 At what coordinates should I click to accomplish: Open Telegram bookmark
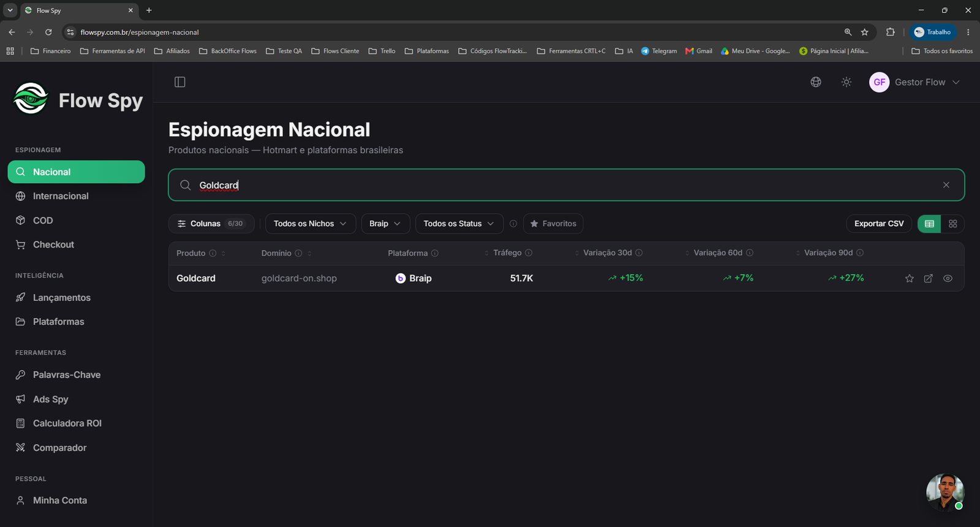click(x=659, y=51)
